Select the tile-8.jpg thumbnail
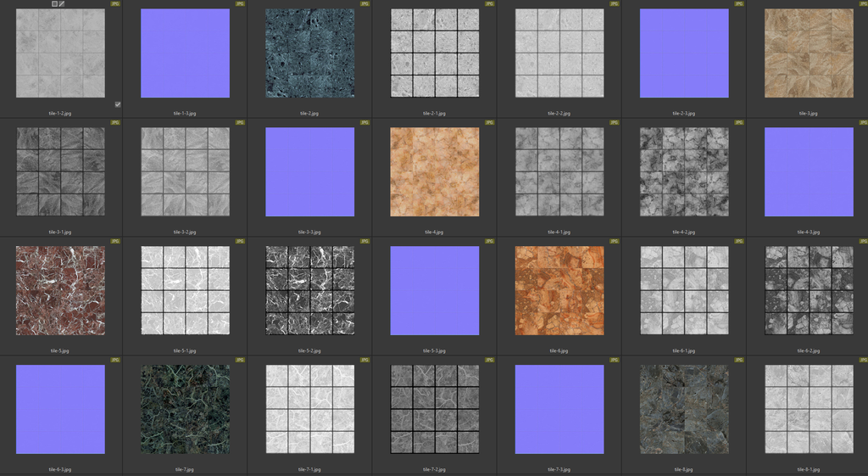Screen dimensions: 868x476 point(684,409)
